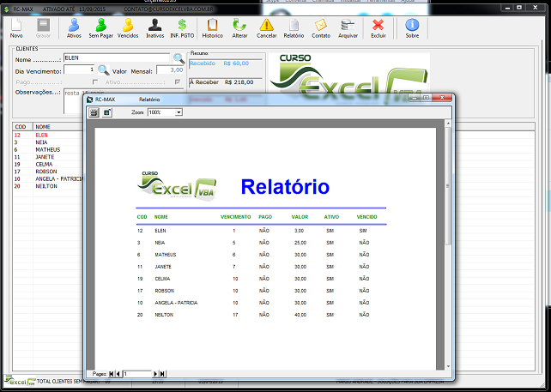
Task: Select JANETE in client list
Action: pyautogui.click(x=45, y=157)
